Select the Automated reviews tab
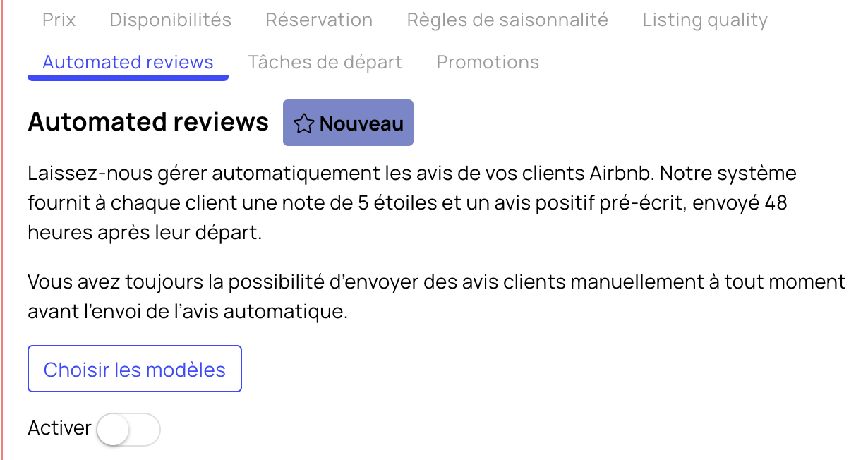This screenshot has width=868, height=460. (128, 62)
